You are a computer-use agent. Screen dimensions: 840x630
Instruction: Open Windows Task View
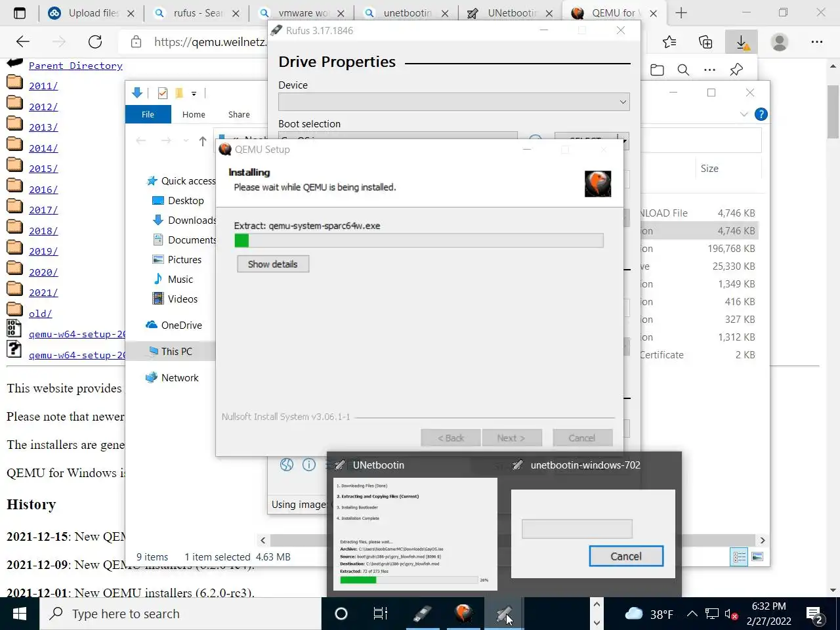click(x=380, y=614)
